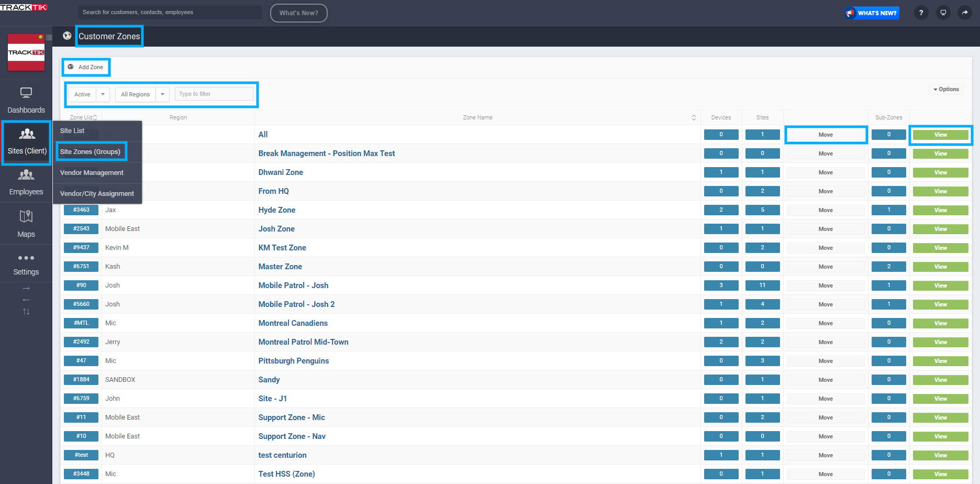Open the Dashboards sidebar section
The width and height of the screenshot is (980, 484).
click(x=26, y=100)
